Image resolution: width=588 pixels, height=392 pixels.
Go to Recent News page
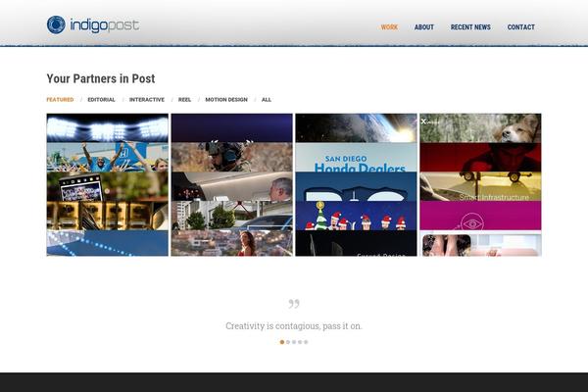pos(470,27)
